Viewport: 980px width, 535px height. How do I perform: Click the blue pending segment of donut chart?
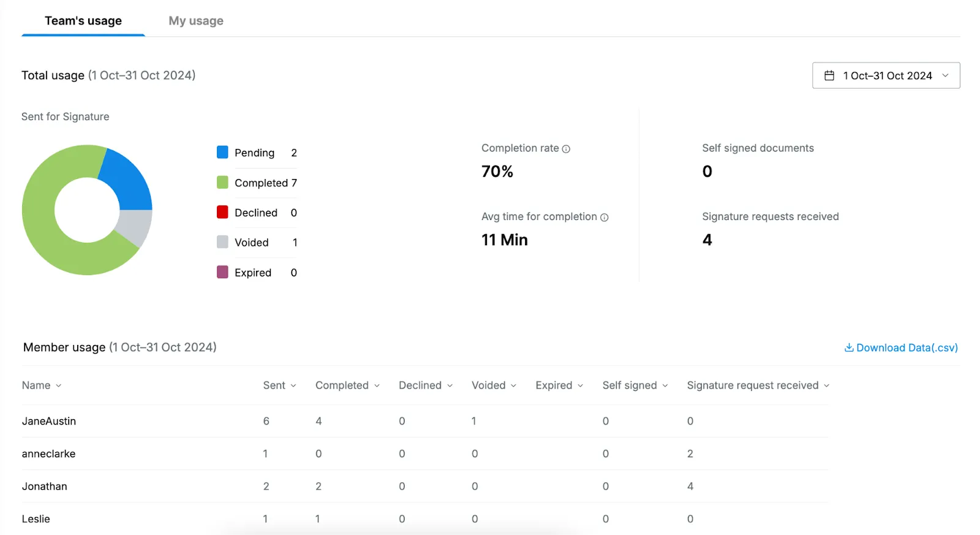coord(127,181)
